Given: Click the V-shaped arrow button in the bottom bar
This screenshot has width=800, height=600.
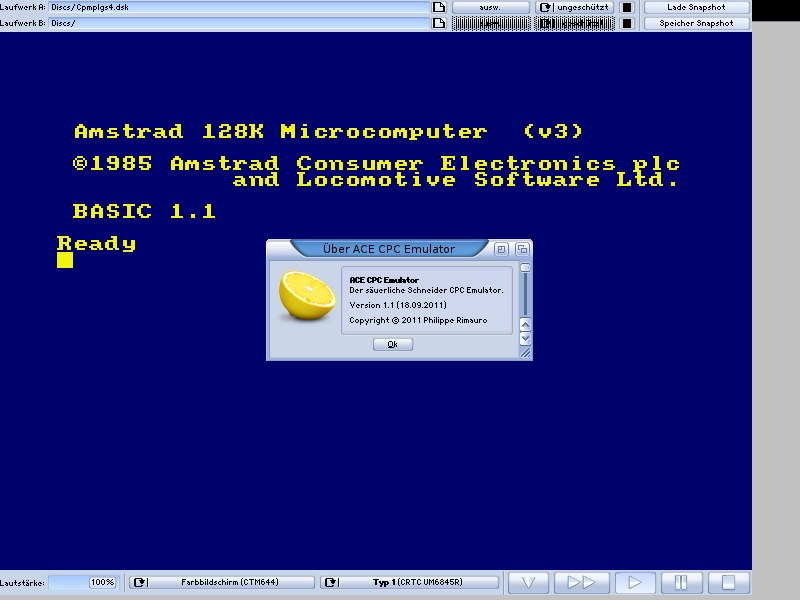Looking at the screenshot, I should click(x=529, y=582).
